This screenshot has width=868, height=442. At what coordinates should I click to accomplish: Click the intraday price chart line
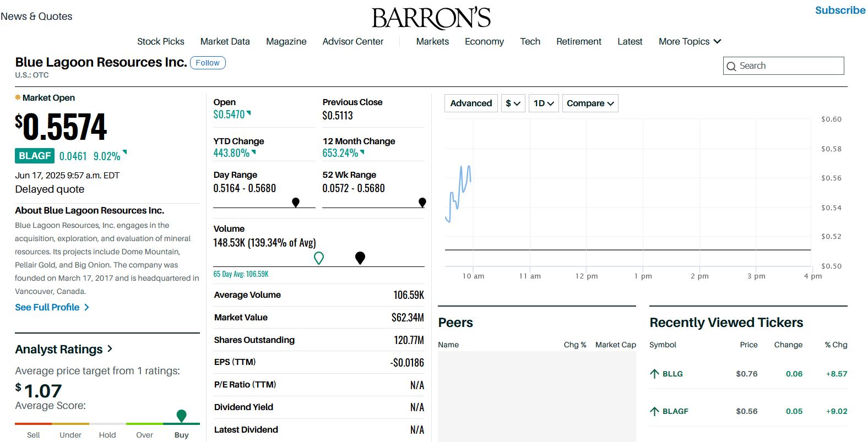point(458,193)
